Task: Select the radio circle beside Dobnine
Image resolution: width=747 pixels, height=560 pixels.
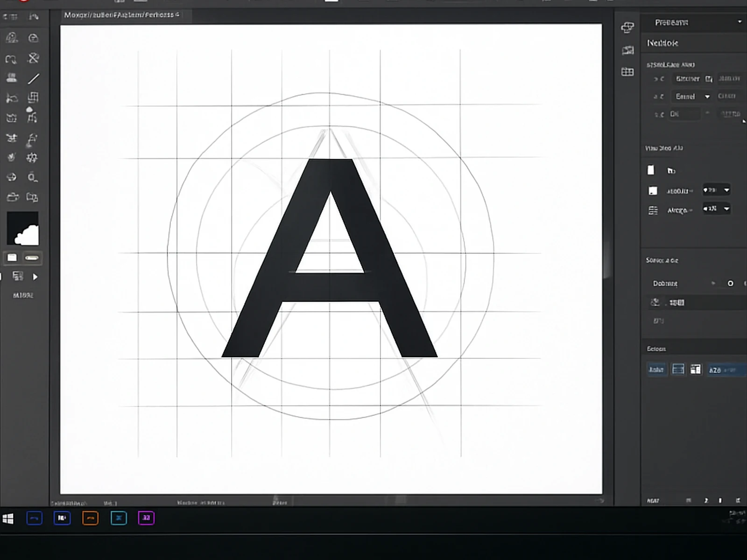Action: (731, 283)
